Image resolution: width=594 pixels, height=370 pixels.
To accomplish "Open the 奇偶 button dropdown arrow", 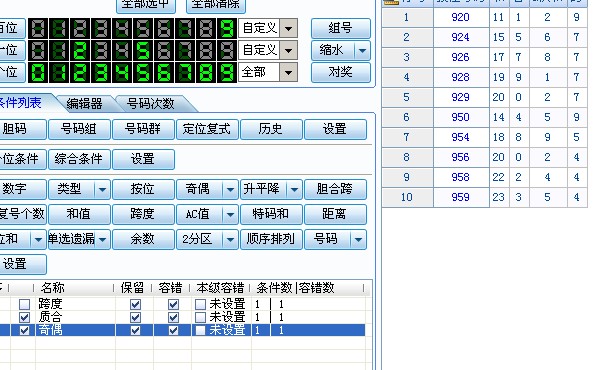I will 230,189.
